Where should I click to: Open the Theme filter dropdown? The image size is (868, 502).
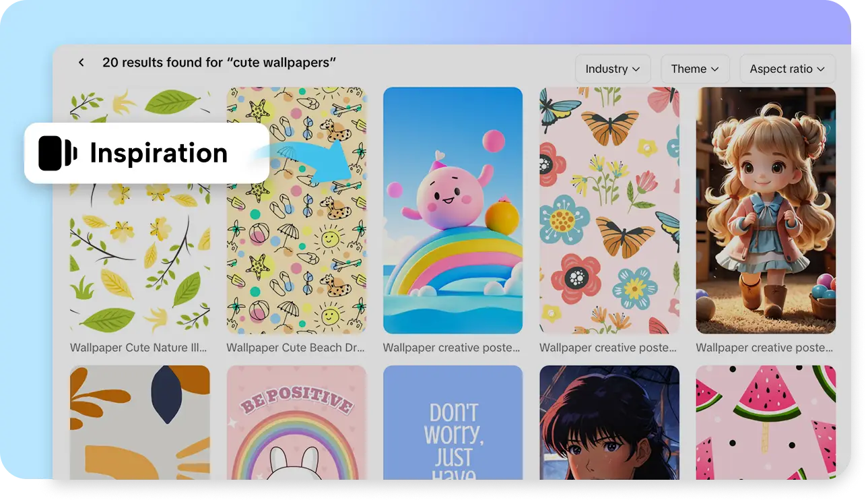pyautogui.click(x=695, y=68)
